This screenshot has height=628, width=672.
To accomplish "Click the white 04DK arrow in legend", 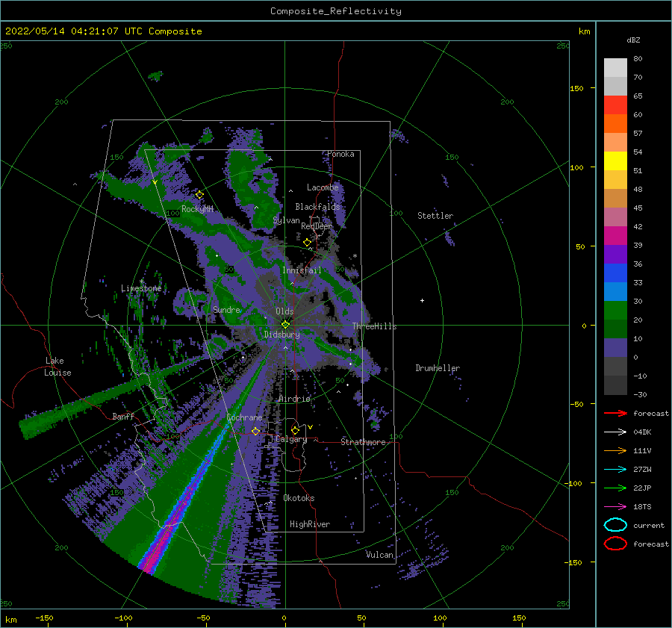I will click(615, 432).
